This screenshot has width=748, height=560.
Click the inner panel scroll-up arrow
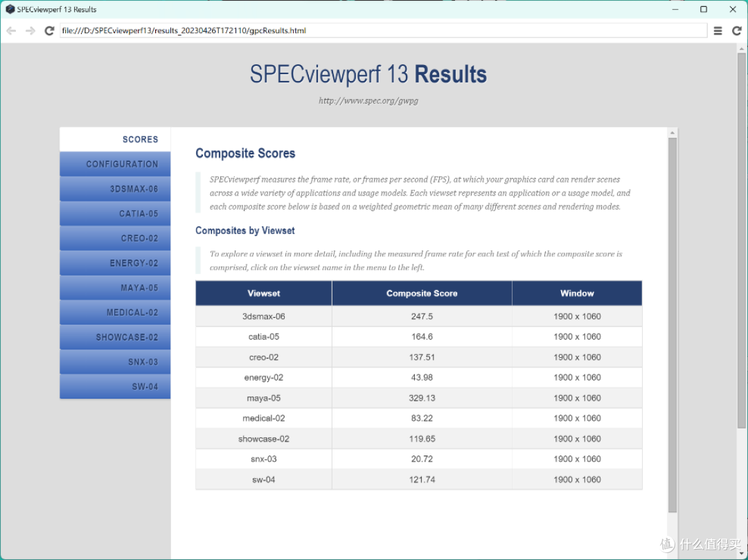(673, 132)
